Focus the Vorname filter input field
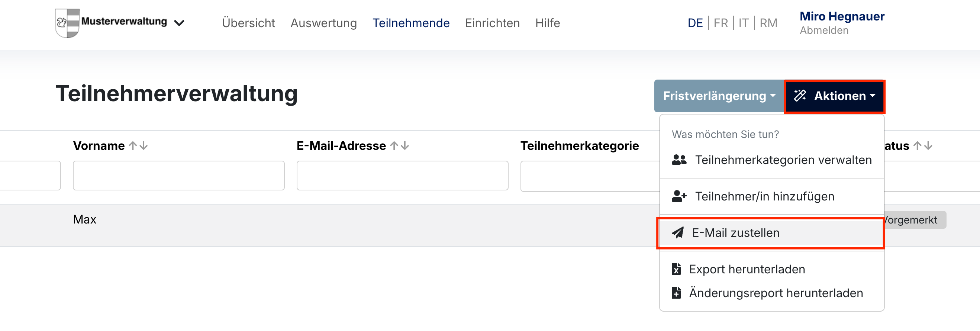This screenshot has width=980, height=331. click(x=178, y=176)
